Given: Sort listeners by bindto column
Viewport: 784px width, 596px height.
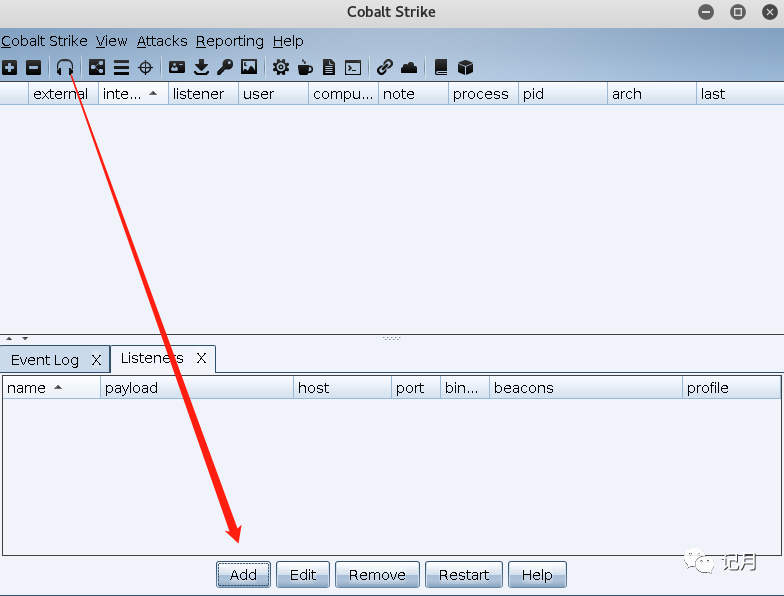Looking at the screenshot, I should point(464,388).
